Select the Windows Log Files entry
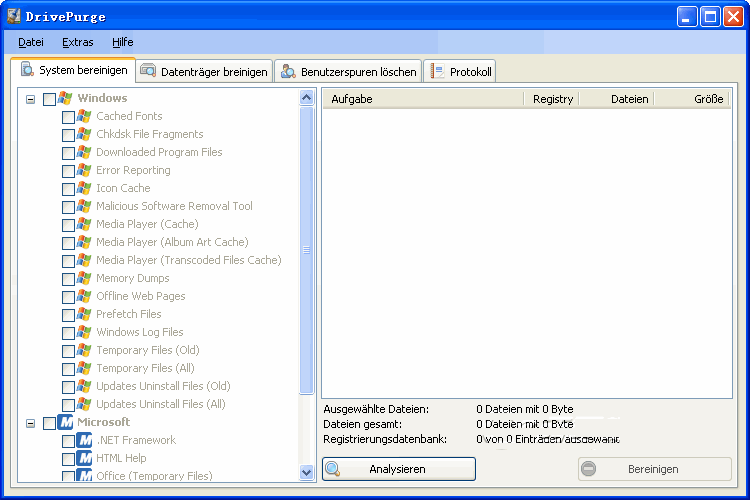The width and height of the screenshot is (750, 500). tap(140, 333)
